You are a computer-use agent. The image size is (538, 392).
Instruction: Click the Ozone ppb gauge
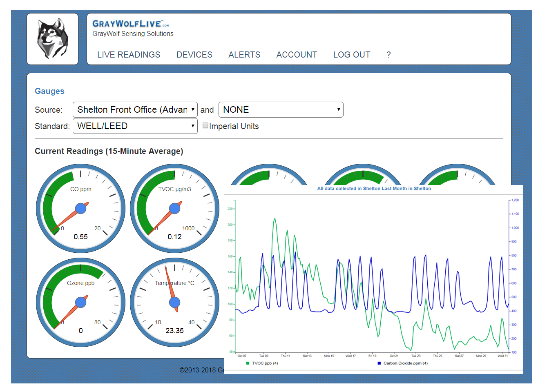coord(81,303)
